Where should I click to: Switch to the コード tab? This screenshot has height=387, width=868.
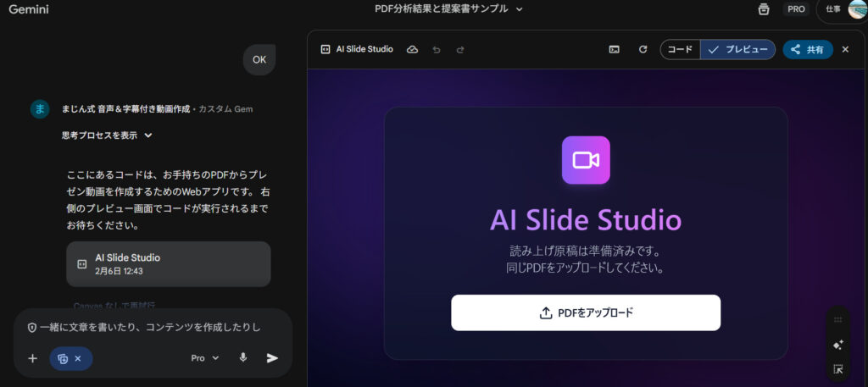pyautogui.click(x=681, y=49)
